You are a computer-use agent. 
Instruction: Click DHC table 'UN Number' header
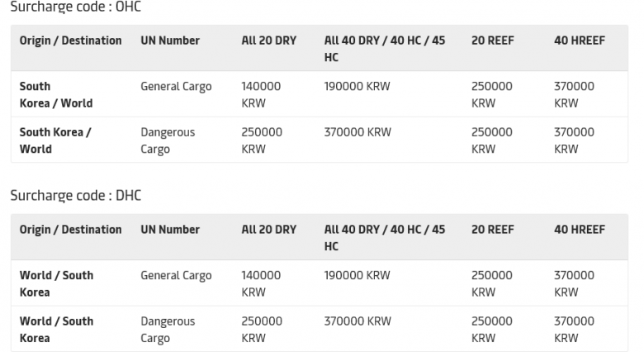170,230
